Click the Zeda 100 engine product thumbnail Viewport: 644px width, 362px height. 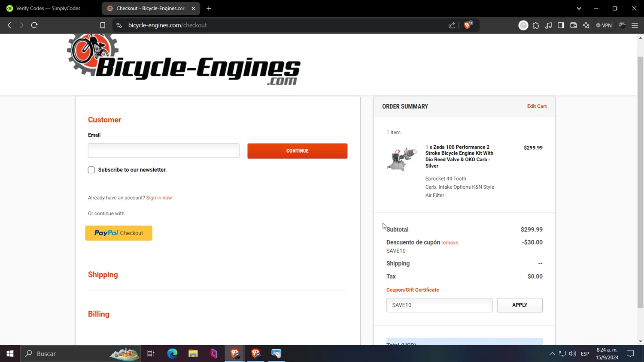click(402, 159)
